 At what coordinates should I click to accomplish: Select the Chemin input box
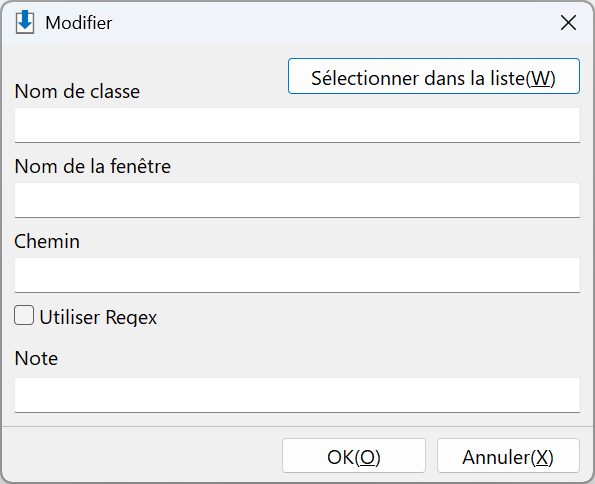click(297, 275)
